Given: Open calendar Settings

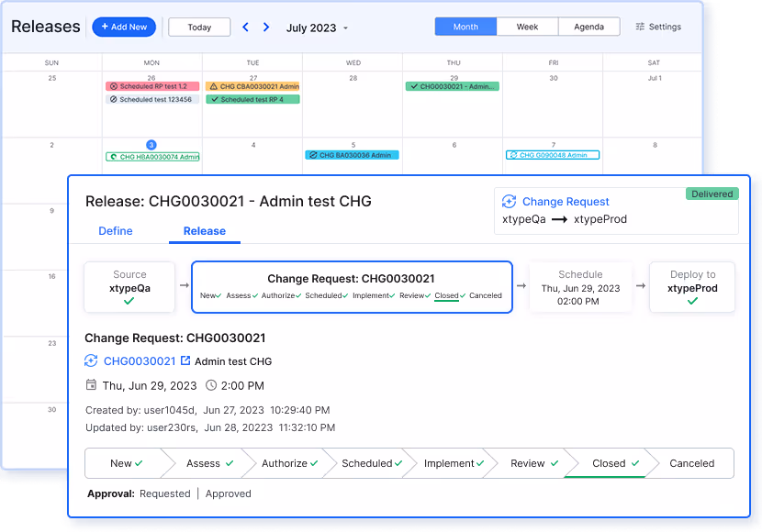Looking at the screenshot, I should [x=658, y=27].
